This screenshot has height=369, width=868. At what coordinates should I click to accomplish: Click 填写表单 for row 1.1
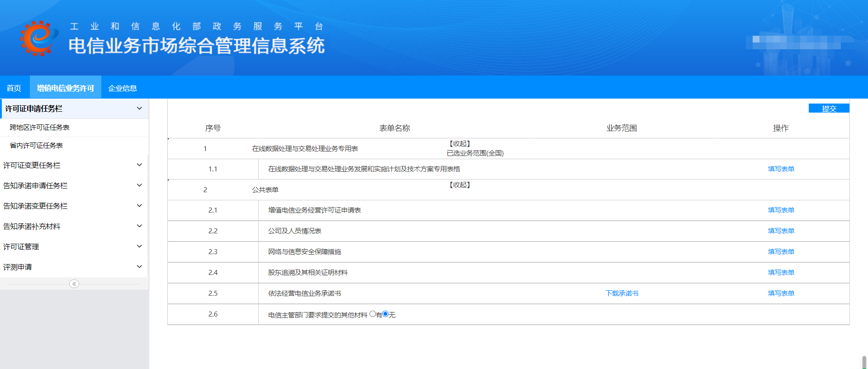click(781, 169)
